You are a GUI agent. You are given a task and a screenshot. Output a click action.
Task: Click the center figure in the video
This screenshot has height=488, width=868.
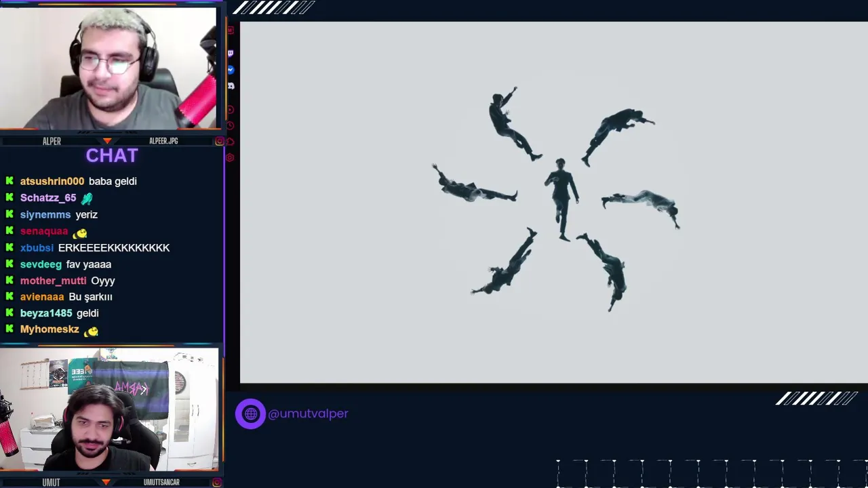561,199
